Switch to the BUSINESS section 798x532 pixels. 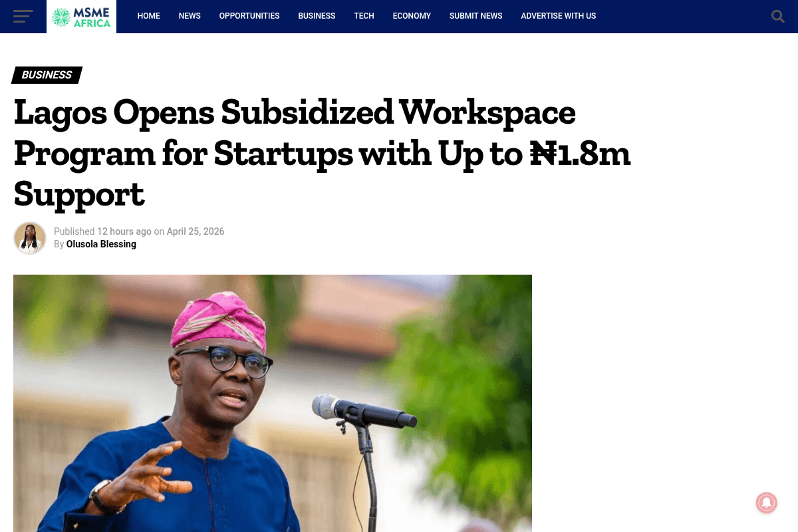tap(317, 16)
